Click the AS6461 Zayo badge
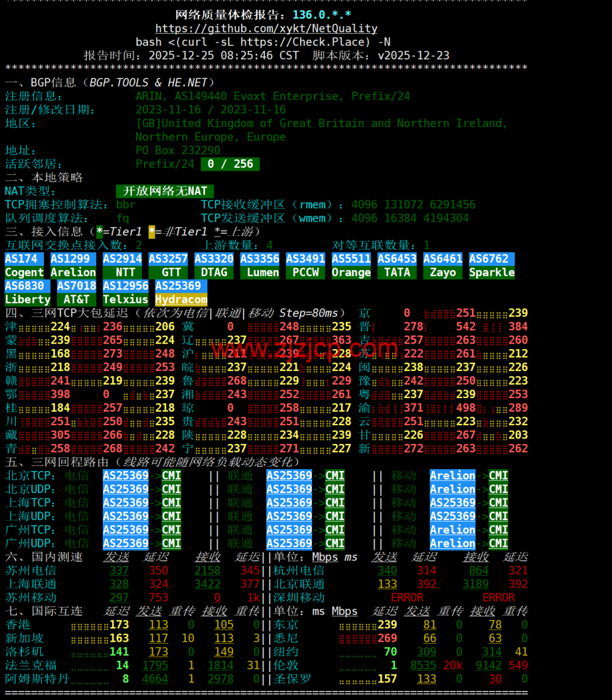612x700 pixels. (x=442, y=265)
